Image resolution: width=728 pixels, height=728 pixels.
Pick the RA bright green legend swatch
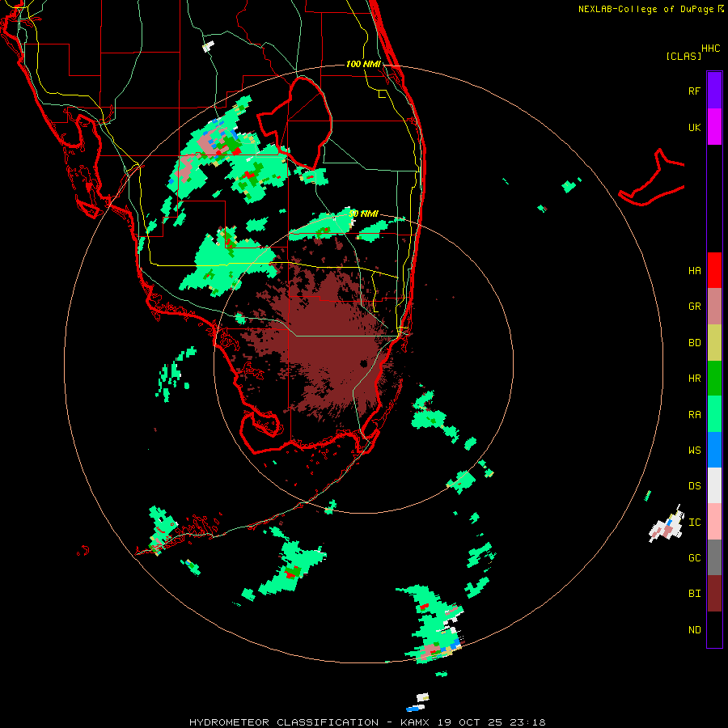714,414
